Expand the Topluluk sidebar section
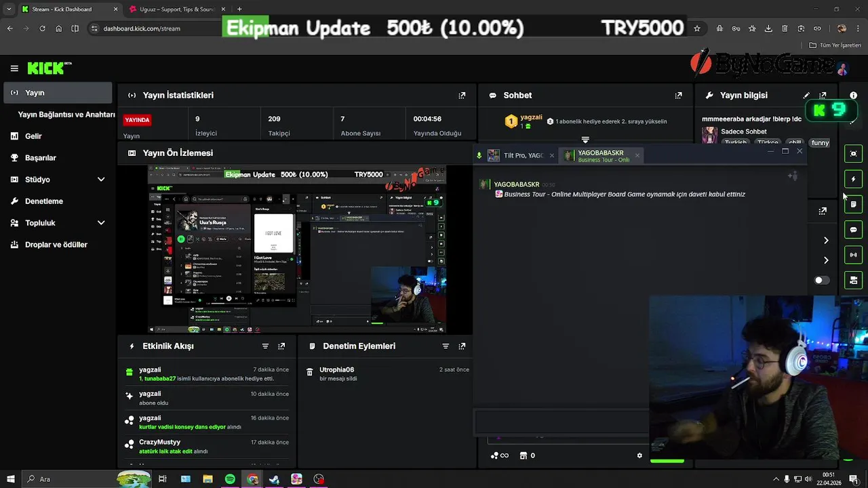Viewport: 868px width, 488px height. click(101, 223)
